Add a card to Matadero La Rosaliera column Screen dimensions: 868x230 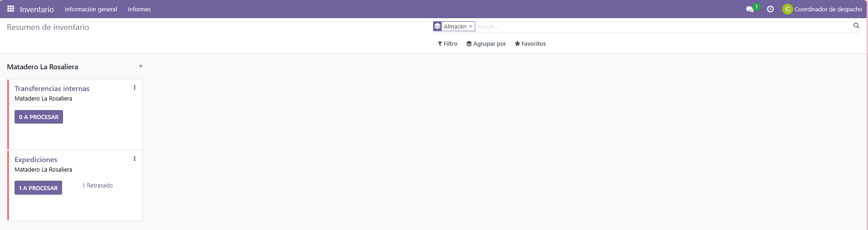tap(141, 66)
